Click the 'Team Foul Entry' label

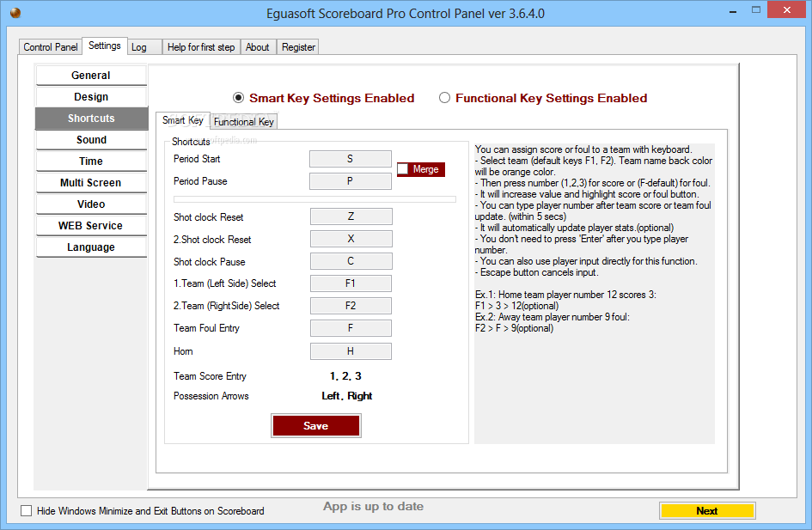[x=206, y=328]
